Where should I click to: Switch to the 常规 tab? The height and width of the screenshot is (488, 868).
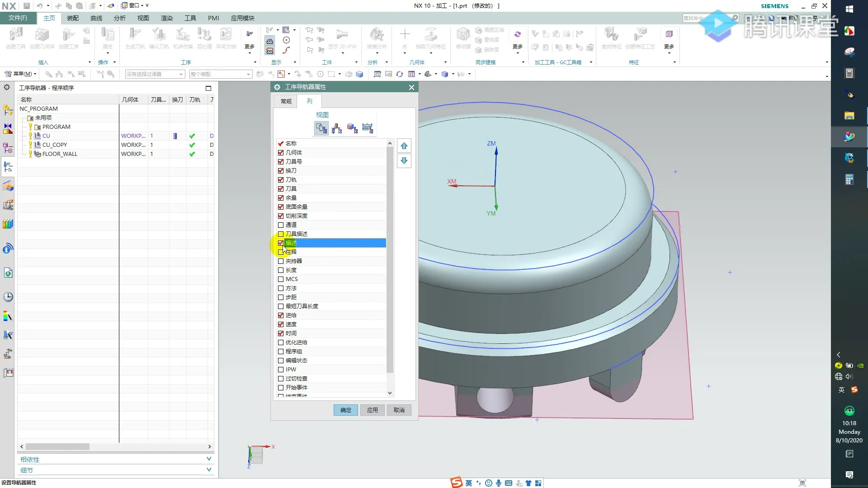[x=286, y=101]
